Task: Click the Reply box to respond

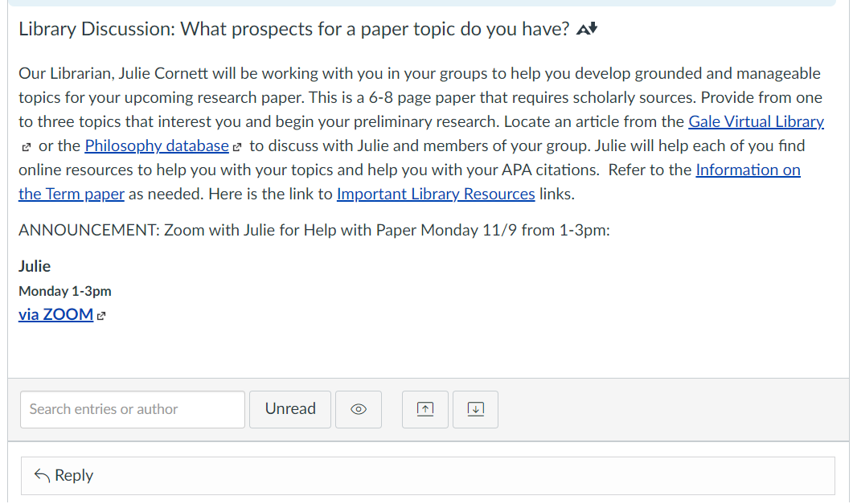Action: click(428, 476)
